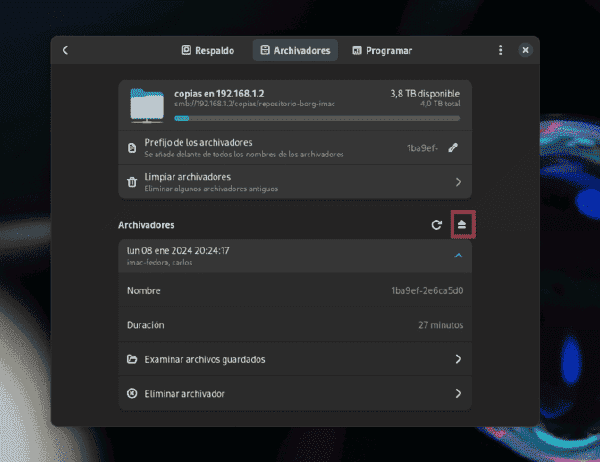
Task: Close the backup window
Action: 525,50
